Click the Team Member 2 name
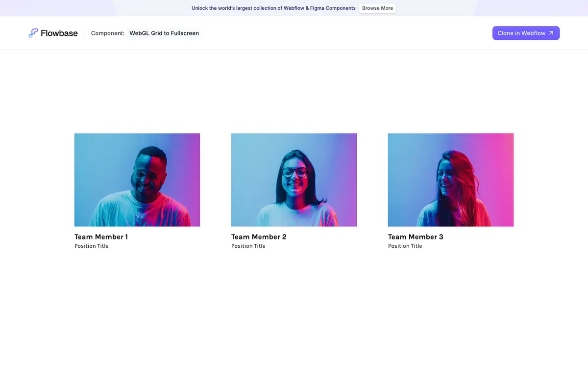The height and width of the screenshot is (368, 588). click(x=259, y=237)
